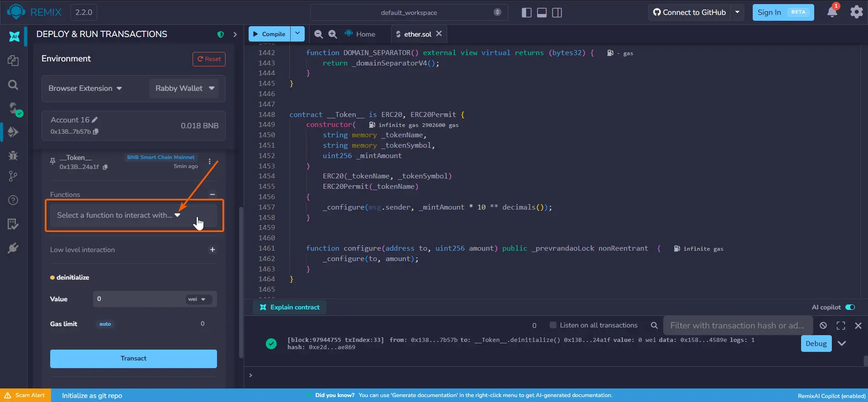Toggle the left side panel layout icon

tap(526, 13)
